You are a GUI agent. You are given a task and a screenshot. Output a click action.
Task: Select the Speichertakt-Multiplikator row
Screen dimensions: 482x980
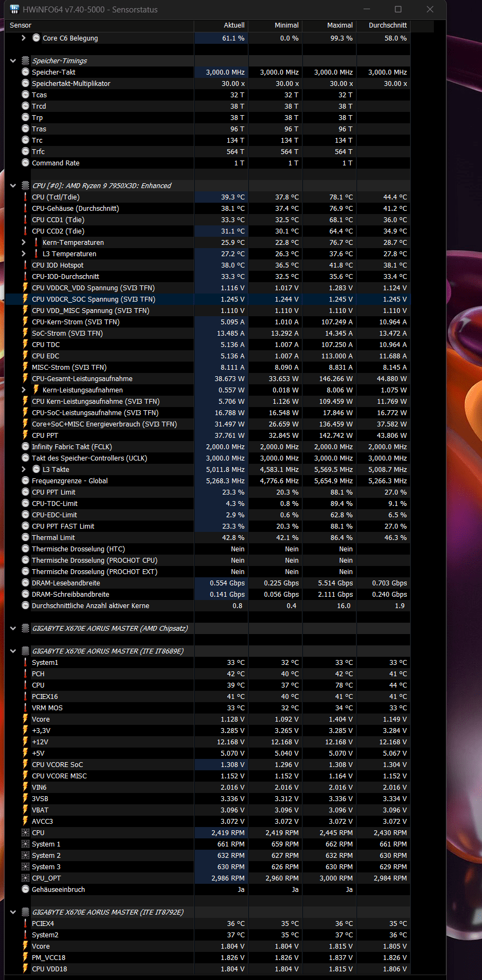(x=208, y=83)
